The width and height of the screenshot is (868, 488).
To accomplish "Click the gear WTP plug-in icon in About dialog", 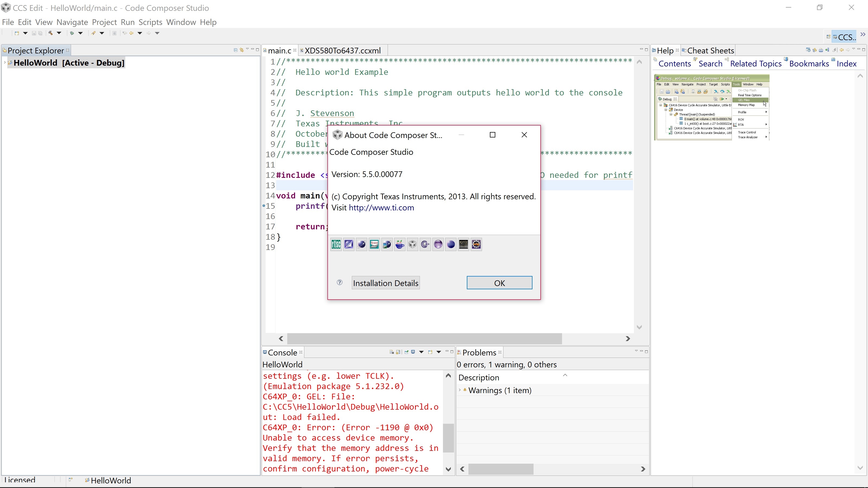I will click(476, 244).
